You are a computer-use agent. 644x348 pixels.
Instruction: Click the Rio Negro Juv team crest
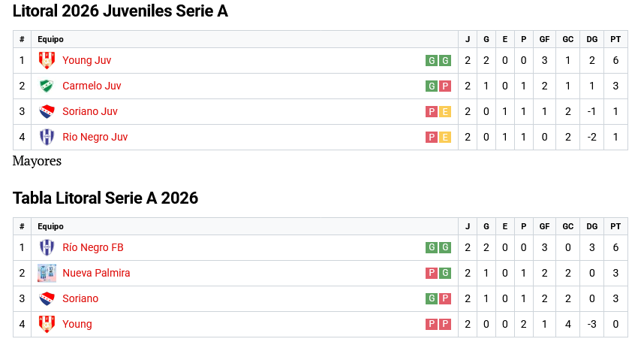point(47,138)
